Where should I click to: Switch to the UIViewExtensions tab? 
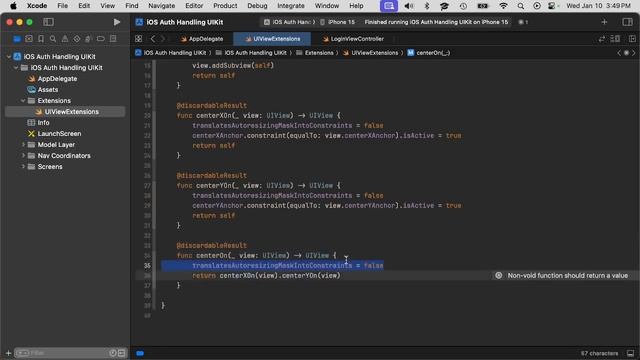tap(272, 39)
